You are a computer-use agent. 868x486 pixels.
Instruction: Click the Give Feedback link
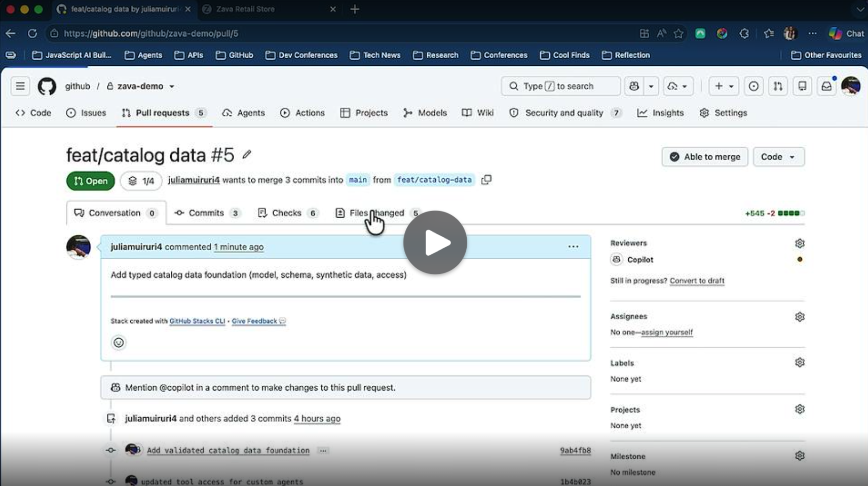click(258, 321)
